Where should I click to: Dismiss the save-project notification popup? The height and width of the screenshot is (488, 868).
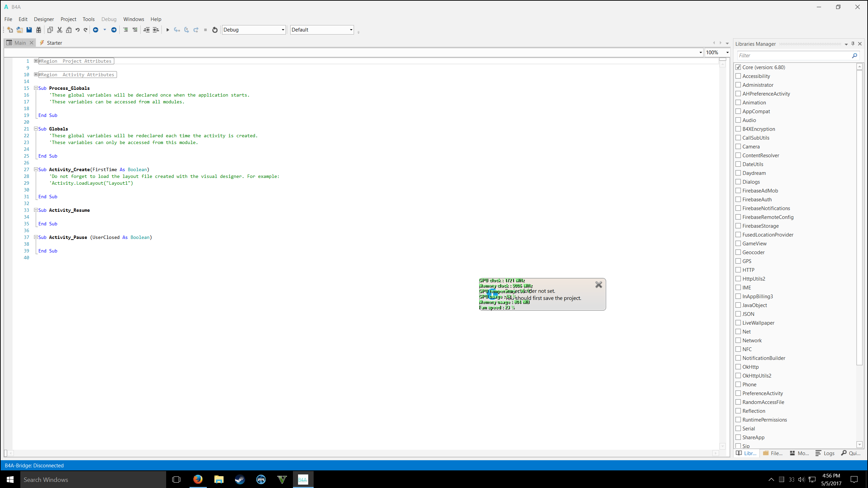tap(598, 285)
